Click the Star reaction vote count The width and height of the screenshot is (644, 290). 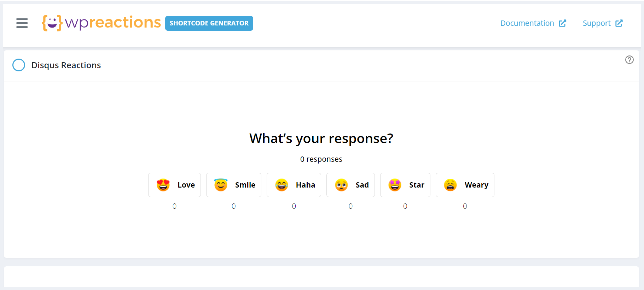click(405, 206)
